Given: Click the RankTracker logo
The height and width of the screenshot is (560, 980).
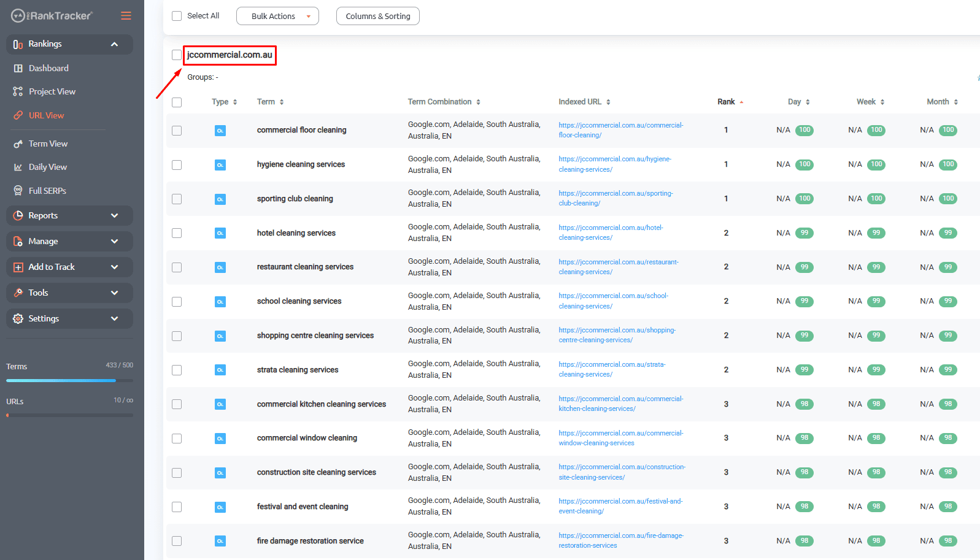Looking at the screenshot, I should pyautogui.click(x=52, y=16).
